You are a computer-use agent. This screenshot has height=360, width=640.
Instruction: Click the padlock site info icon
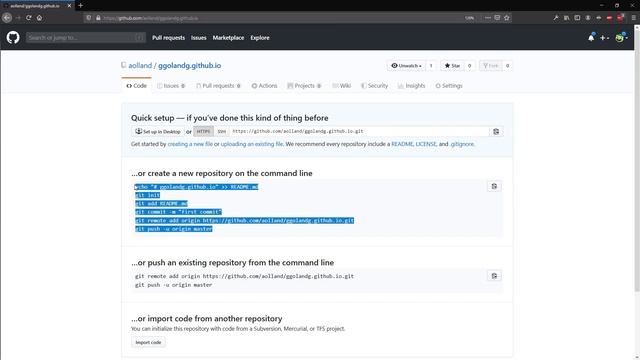tap(98, 18)
